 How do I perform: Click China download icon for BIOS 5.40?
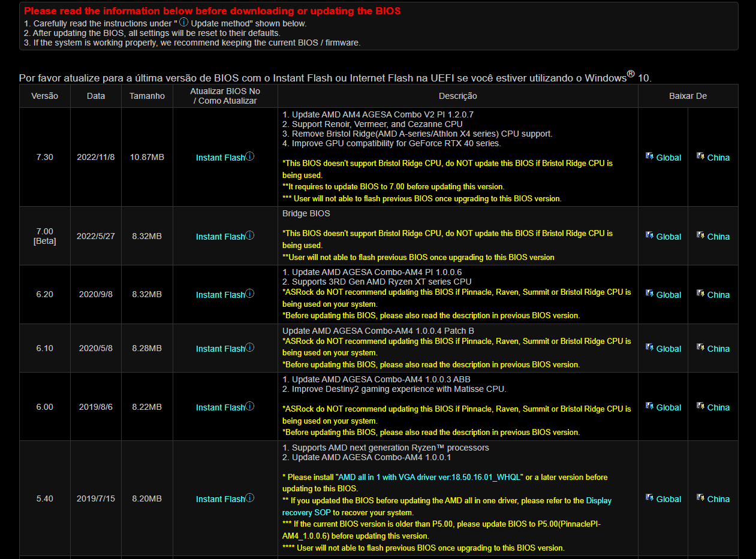click(x=700, y=498)
